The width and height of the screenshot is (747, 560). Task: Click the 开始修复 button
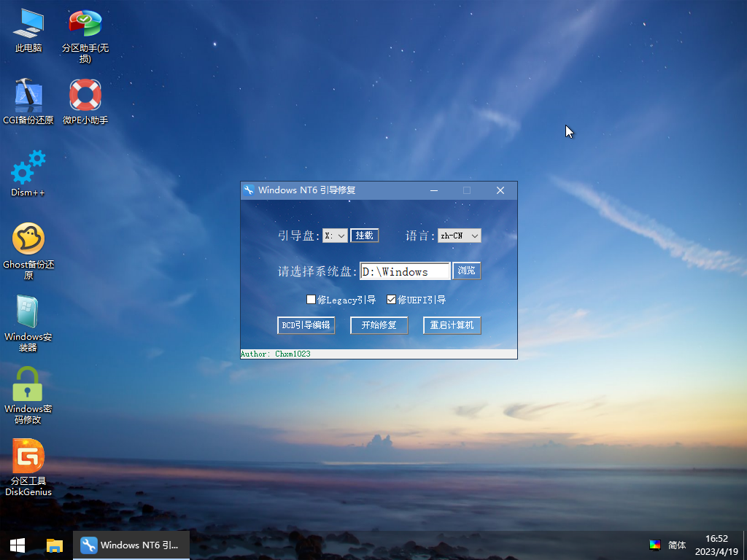click(379, 325)
